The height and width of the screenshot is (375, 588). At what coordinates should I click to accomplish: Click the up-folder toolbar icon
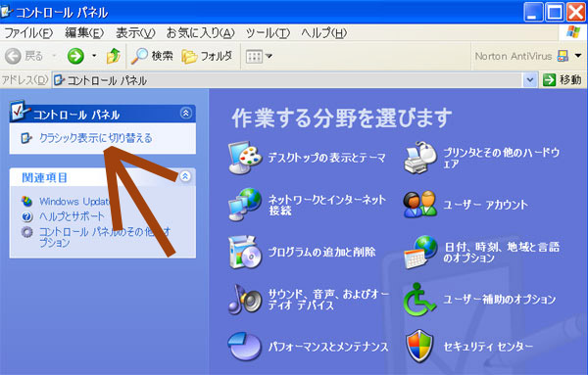pyautogui.click(x=114, y=56)
